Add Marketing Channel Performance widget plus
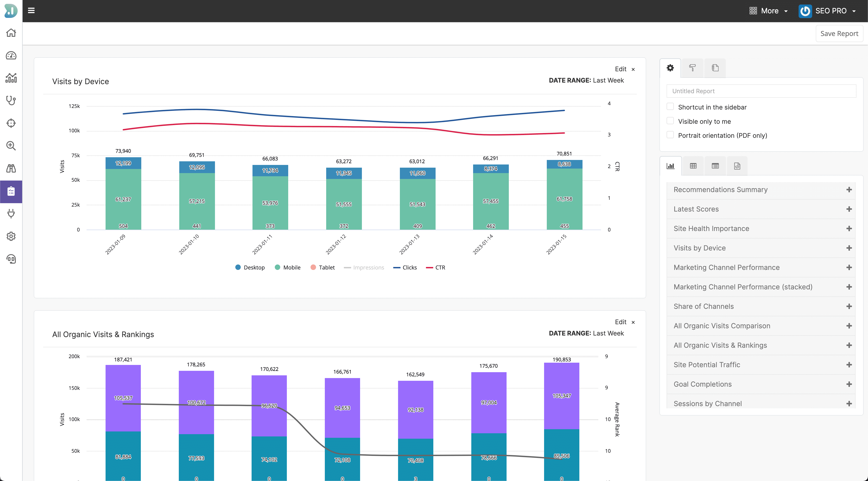 click(x=849, y=267)
